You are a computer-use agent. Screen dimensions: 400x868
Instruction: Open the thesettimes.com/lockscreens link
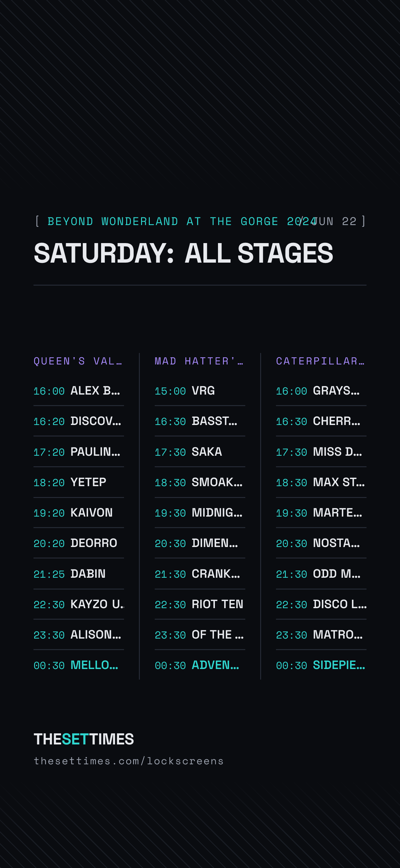(129, 761)
